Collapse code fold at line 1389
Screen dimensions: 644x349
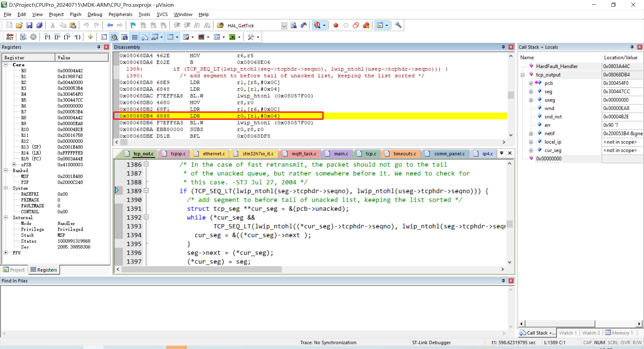[146, 191]
